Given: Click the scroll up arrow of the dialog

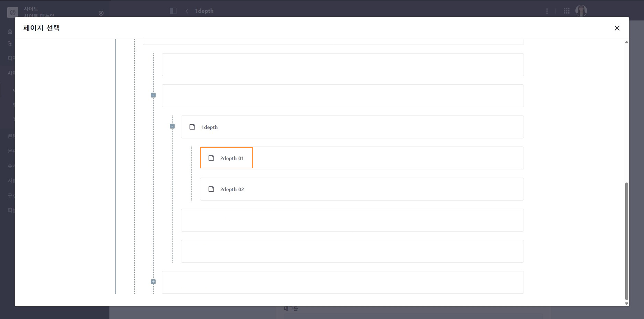Looking at the screenshot, I should click(x=626, y=42).
